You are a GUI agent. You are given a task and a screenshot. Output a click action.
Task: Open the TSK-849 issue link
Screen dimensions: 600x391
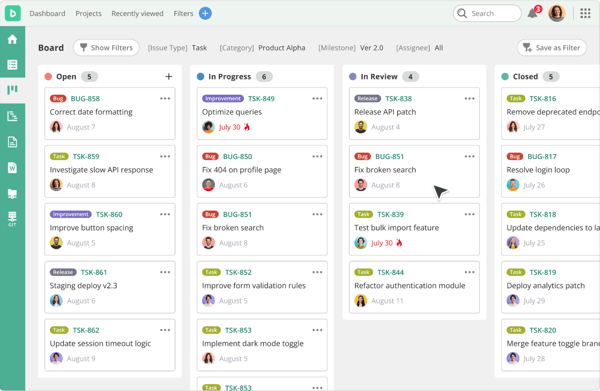coord(261,99)
